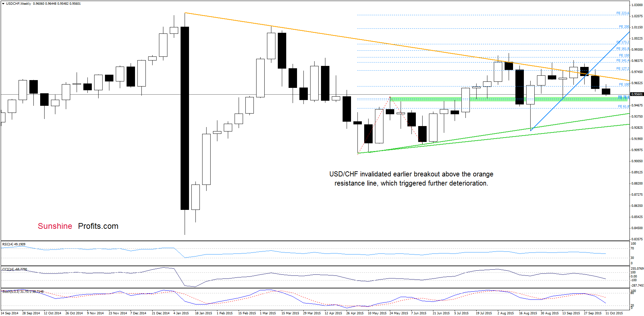Click the USD/CHF invalidated breakout annotation text
This screenshot has width=644, height=316.
coord(411,178)
